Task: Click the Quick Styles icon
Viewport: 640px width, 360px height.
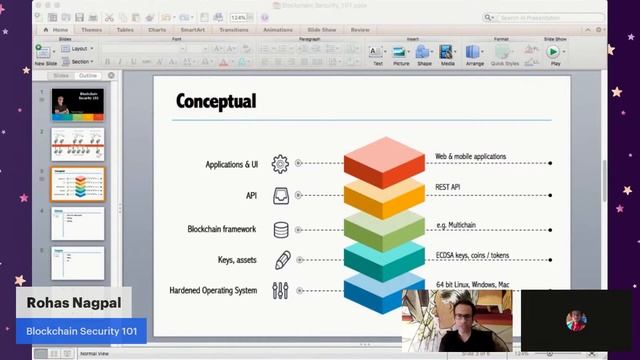Action: coord(503,52)
